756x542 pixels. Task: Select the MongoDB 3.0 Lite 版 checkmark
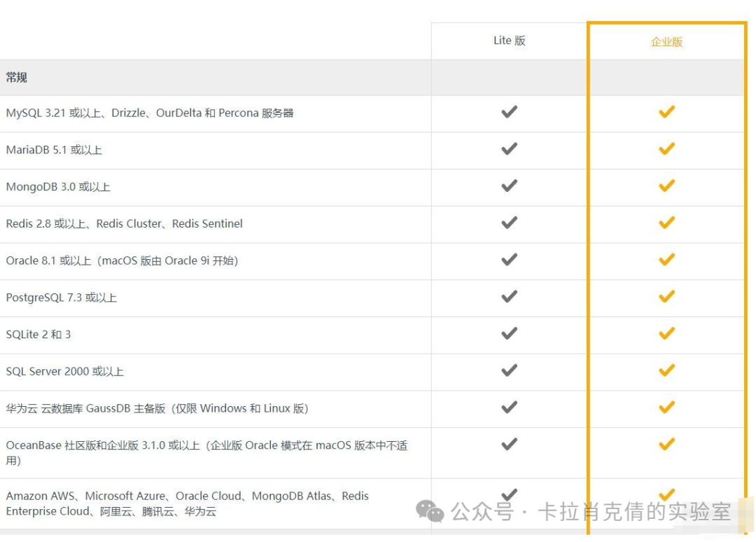point(509,186)
